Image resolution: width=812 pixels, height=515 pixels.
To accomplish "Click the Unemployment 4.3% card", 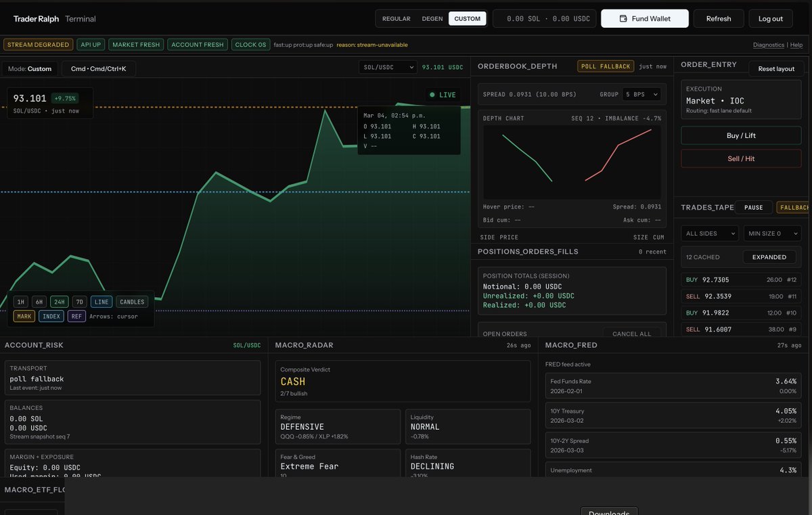I will [675, 470].
